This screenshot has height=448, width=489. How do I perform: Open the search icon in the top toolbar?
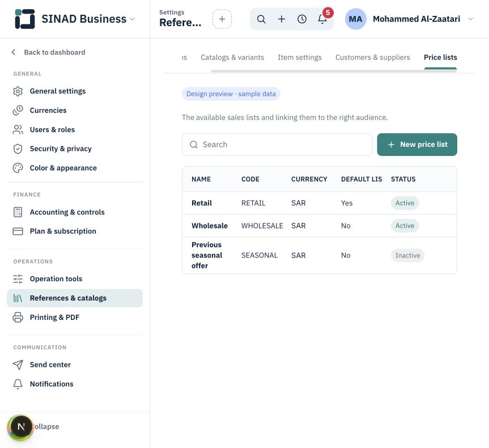coord(261,19)
